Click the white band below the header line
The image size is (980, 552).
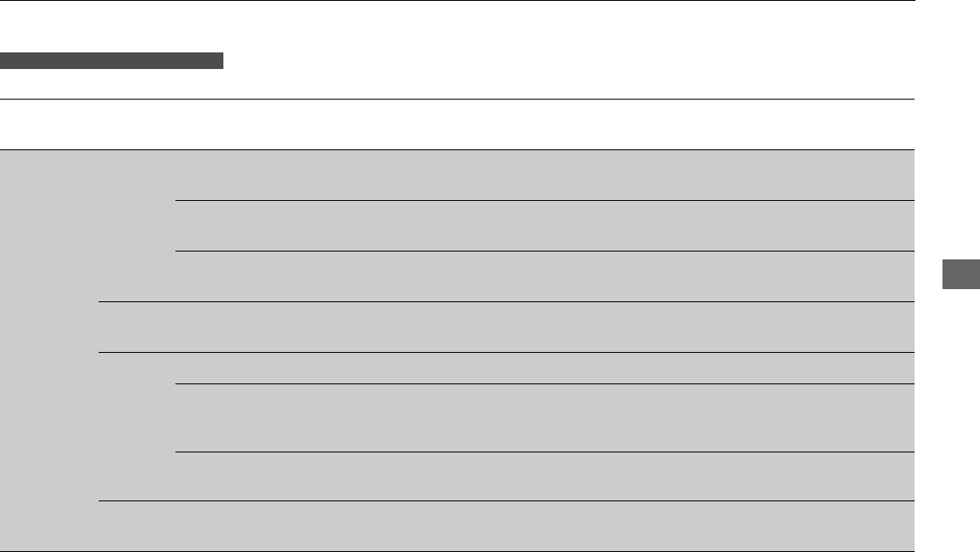(457, 125)
